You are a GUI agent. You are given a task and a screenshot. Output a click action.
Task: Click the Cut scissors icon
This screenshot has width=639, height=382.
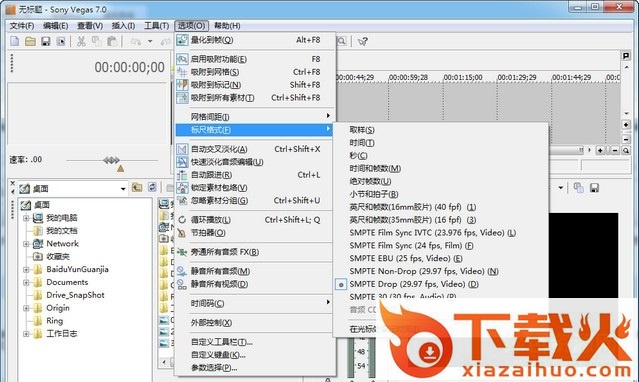tap(82, 41)
